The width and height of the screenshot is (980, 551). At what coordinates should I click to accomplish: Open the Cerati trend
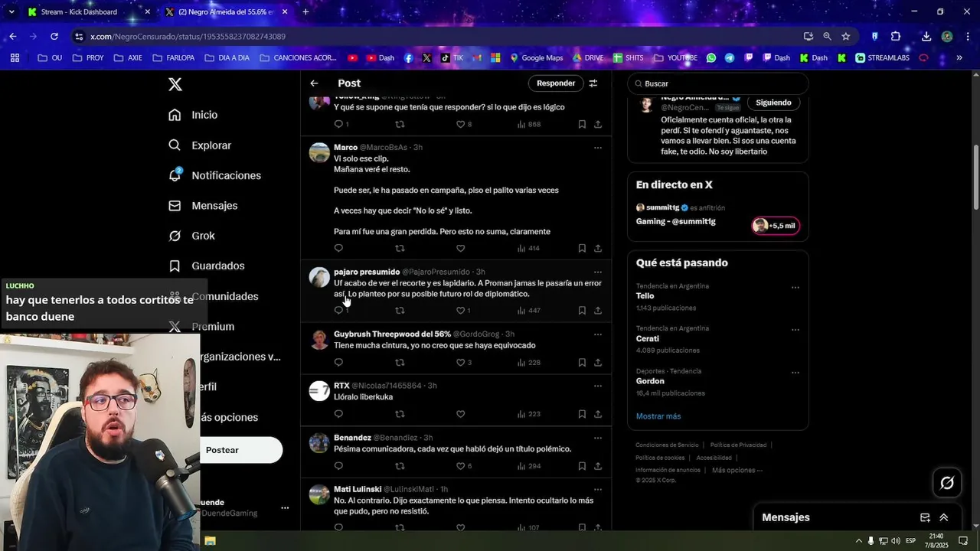click(647, 338)
